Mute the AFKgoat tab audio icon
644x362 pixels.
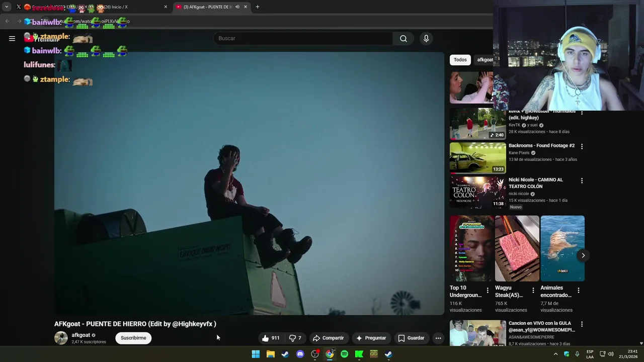(x=237, y=7)
